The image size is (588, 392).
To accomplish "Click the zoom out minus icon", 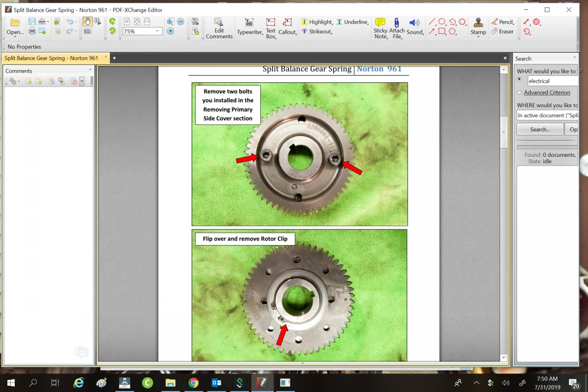I will click(x=180, y=22).
